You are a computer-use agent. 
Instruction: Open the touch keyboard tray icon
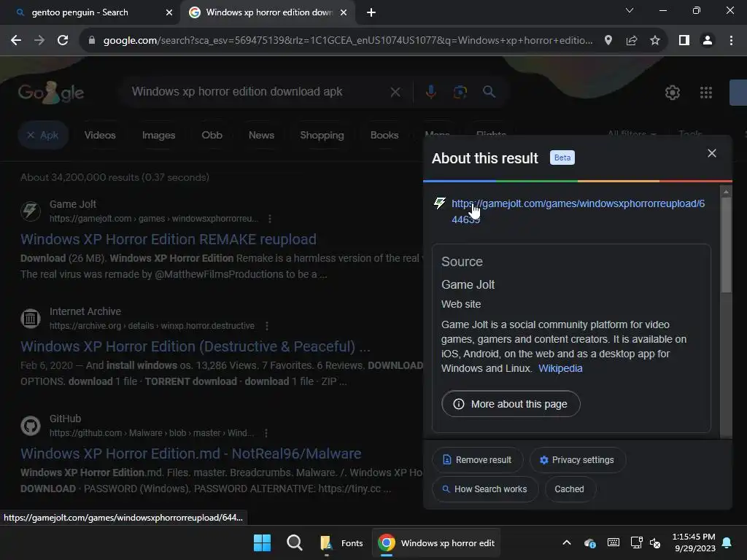click(614, 542)
